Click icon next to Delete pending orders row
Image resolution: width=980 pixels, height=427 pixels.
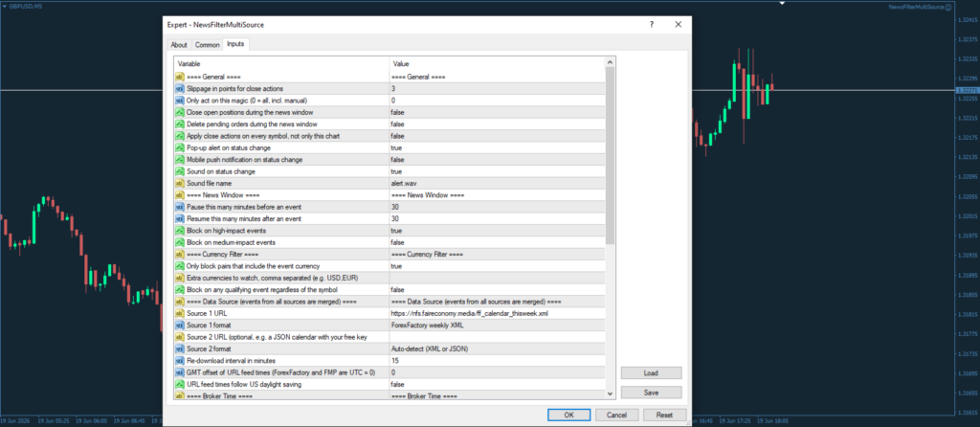tap(179, 124)
